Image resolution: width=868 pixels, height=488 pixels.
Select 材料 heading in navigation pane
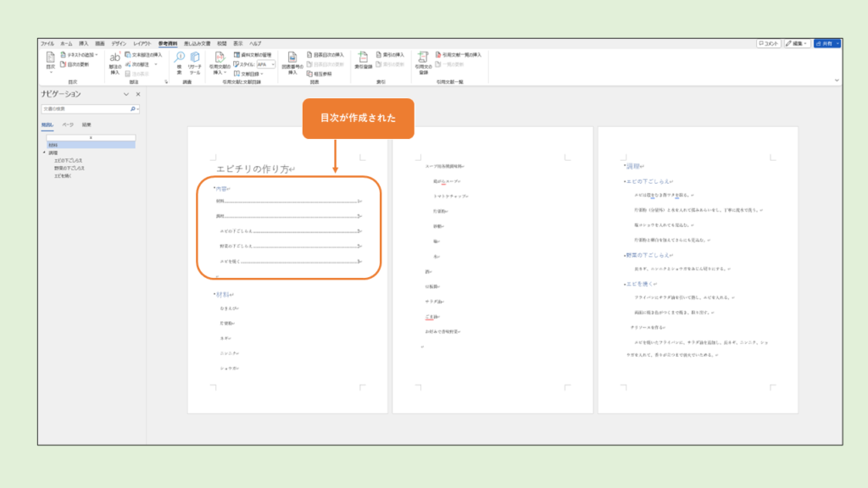[91, 144]
